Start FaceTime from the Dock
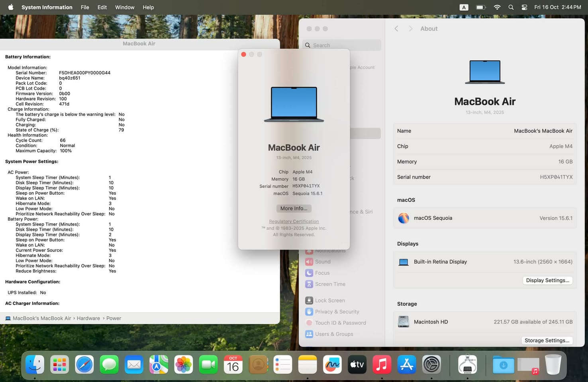Viewport: 588px width, 382px height. point(208,364)
